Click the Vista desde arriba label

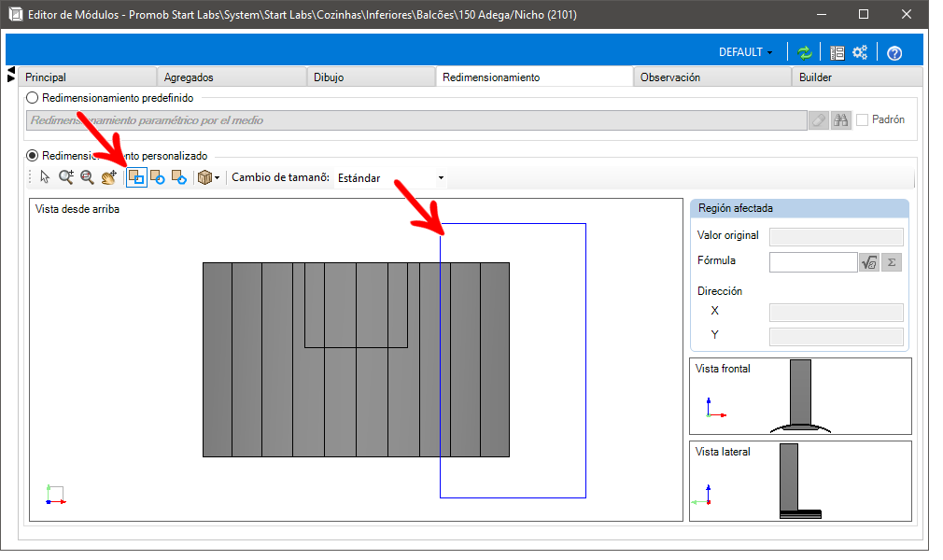(x=77, y=209)
